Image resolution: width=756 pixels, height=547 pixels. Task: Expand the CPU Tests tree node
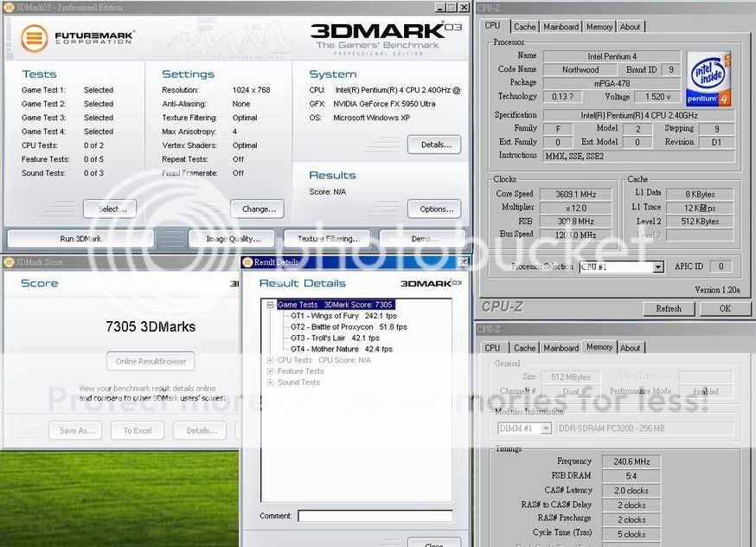[x=270, y=360]
